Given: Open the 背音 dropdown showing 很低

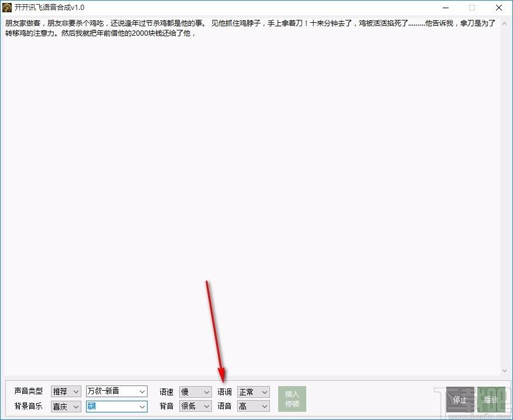Looking at the screenshot, I should (x=196, y=407).
